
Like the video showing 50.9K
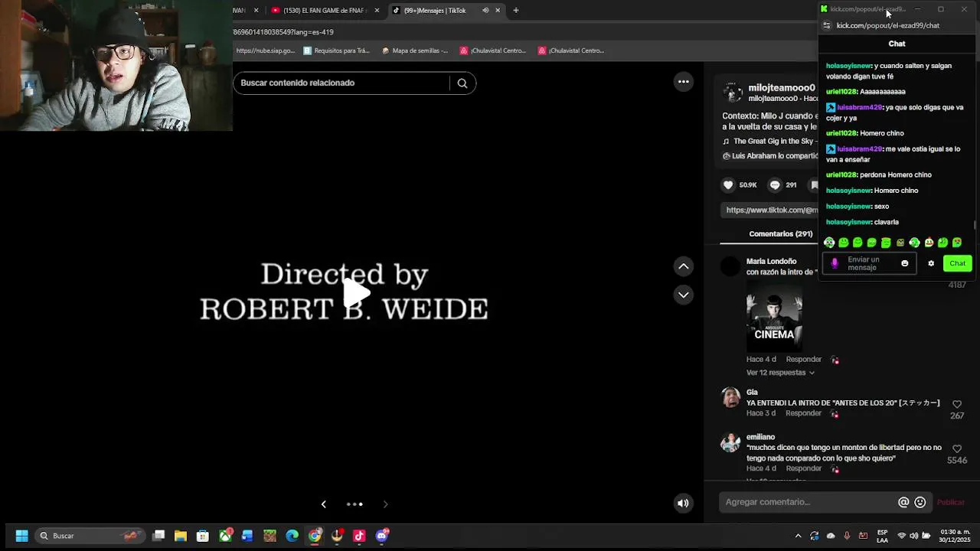(x=728, y=185)
